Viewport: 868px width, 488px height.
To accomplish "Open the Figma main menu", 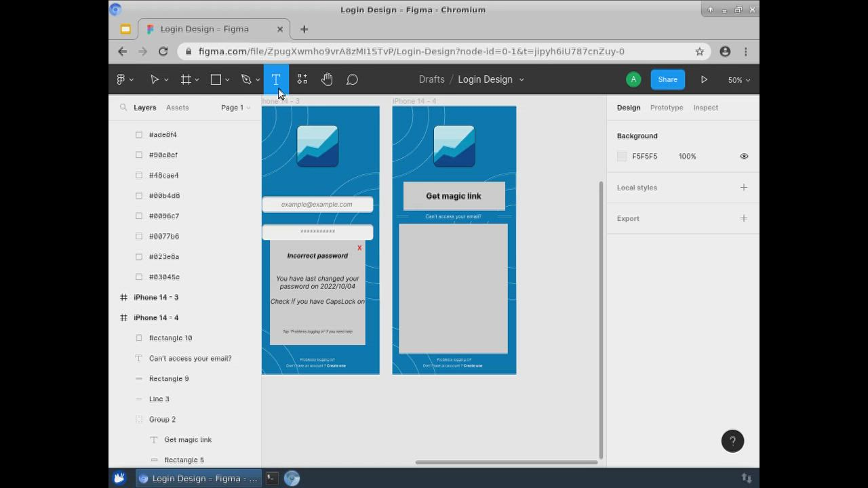I will (121, 79).
